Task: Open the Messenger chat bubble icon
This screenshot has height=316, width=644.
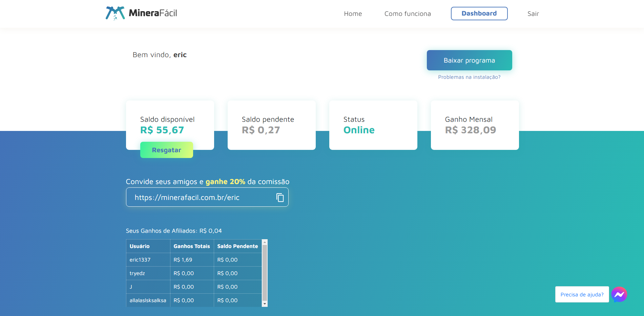Action: tap(619, 294)
